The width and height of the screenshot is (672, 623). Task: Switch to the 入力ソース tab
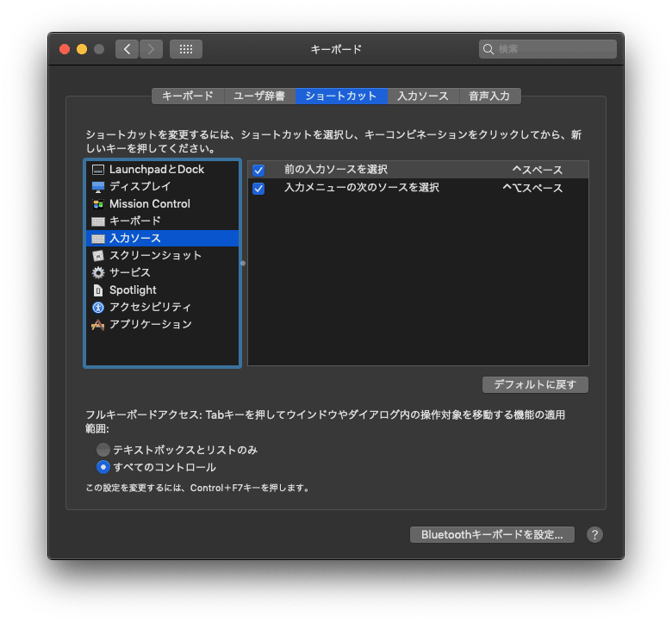(x=423, y=96)
